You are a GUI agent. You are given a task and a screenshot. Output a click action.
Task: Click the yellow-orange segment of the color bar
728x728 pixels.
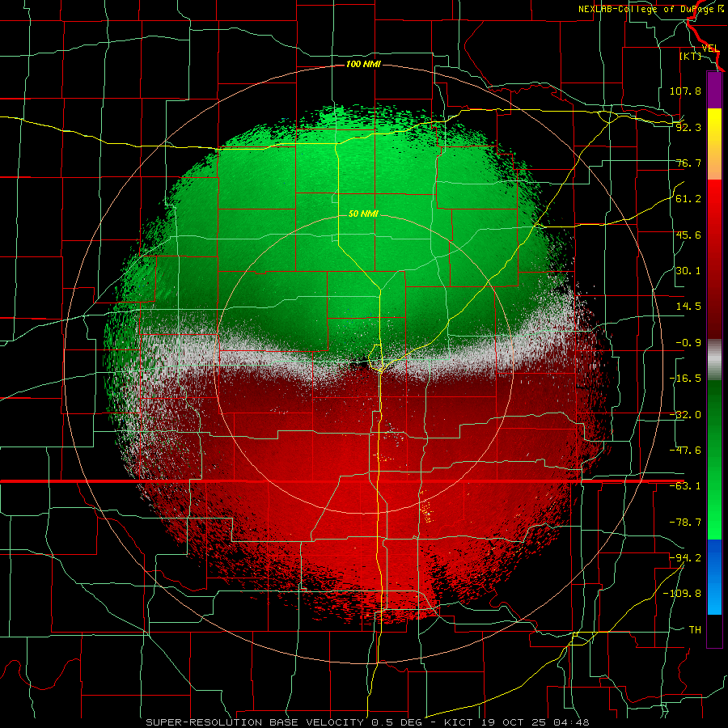click(714, 144)
